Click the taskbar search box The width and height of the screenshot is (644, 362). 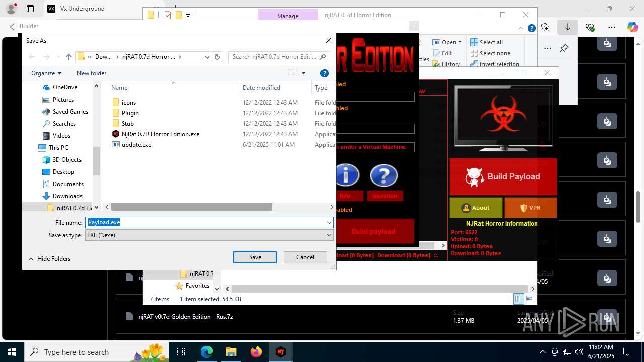coord(97,352)
